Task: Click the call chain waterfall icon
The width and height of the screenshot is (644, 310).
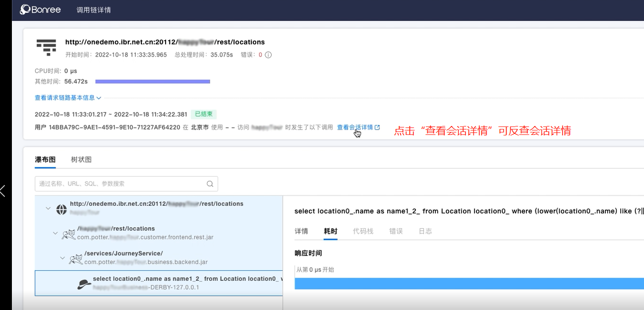Action: coord(46,47)
